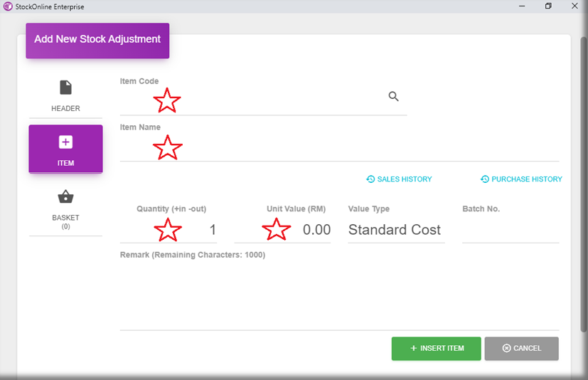View PURCHASE HISTORY for the item
588x380 pixels.
[521, 179]
